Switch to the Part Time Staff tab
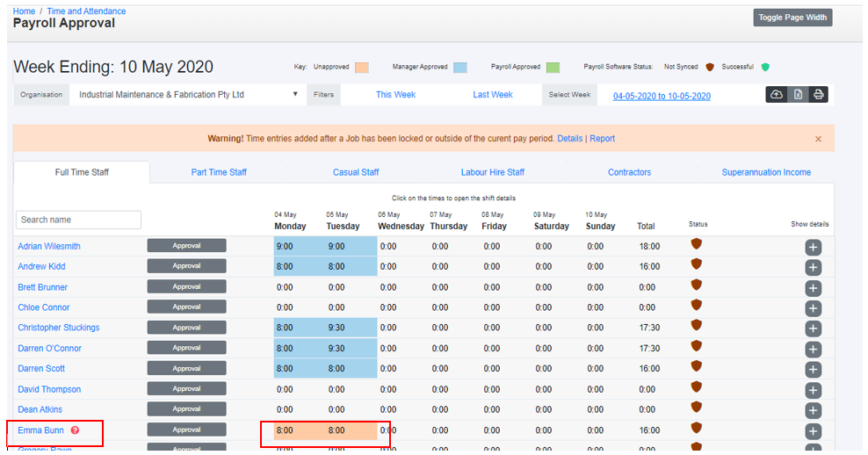Screen dimensions: 868x455 tap(219, 172)
